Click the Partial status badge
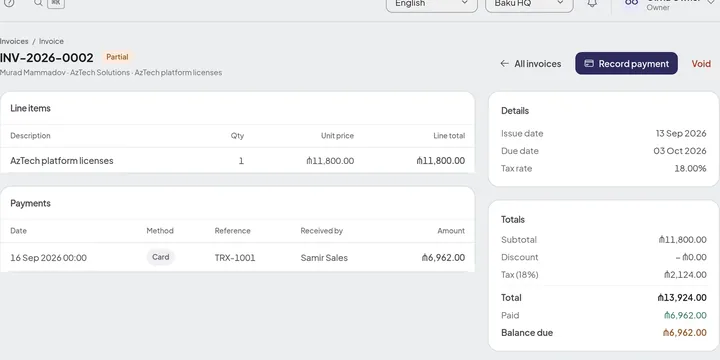This screenshot has width=720, height=360. pos(117,57)
